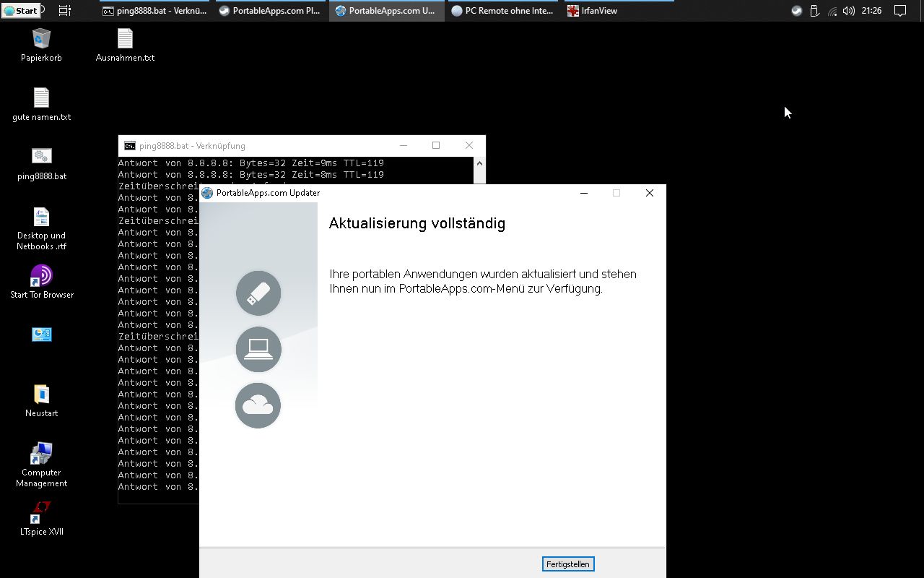Click the console scrollbar up arrow
This screenshot has width=924, height=578.
click(479, 163)
